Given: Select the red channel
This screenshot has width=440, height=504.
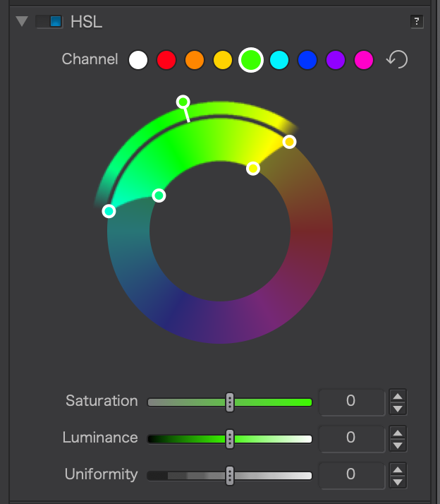Looking at the screenshot, I should point(166,60).
